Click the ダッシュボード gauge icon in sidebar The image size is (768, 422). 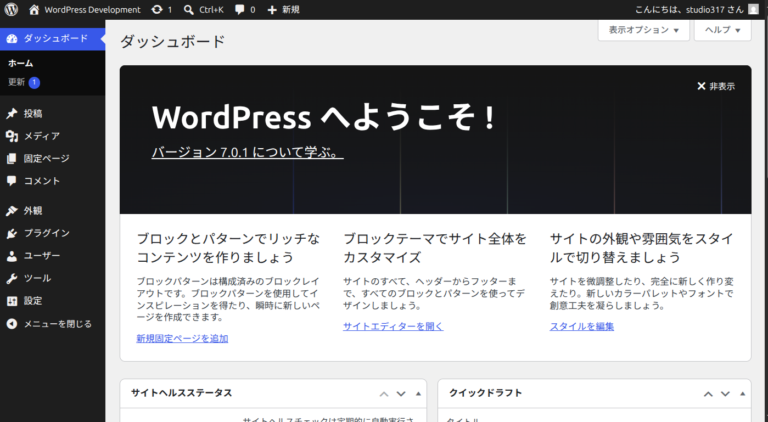[12, 39]
